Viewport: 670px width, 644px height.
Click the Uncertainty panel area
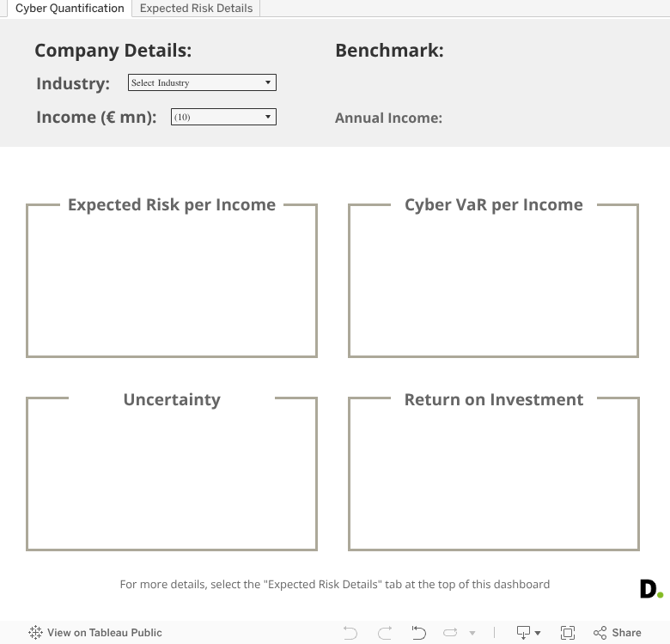[x=172, y=474]
